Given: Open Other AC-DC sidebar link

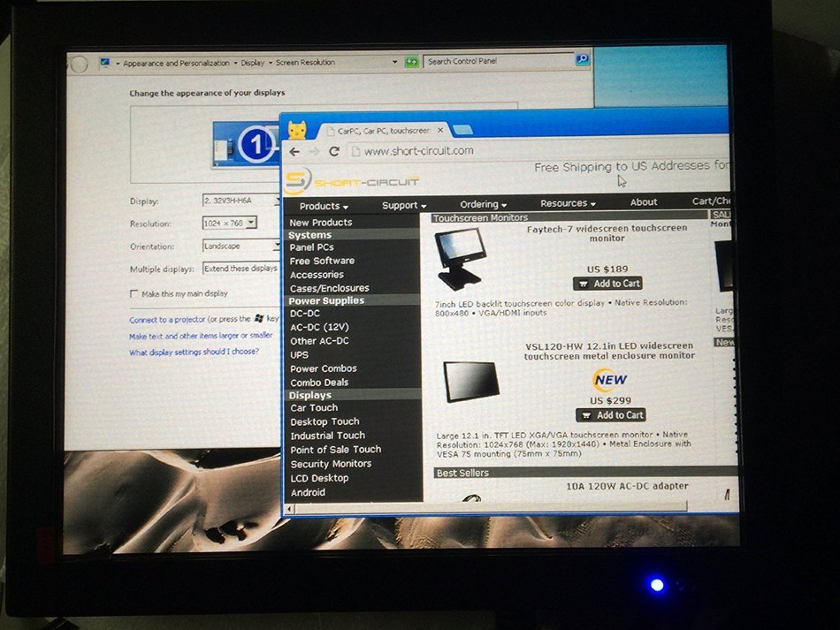Looking at the screenshot, I should 319,341.
